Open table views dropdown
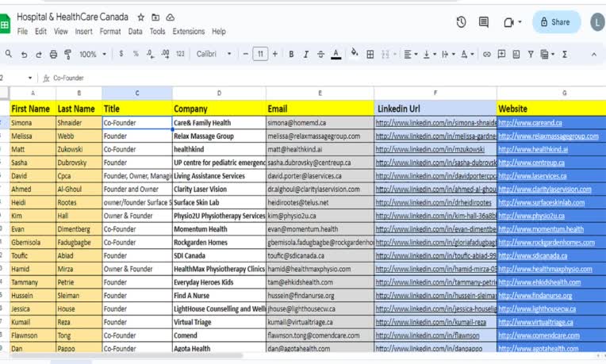Image resolution: width=606 pixels, height=364 pixels. [x=547, y=55]
